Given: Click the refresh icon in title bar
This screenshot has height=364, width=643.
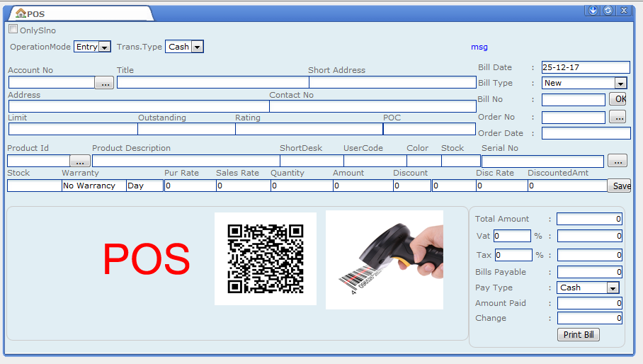Looking at the screenshot, I should point(608,11).
